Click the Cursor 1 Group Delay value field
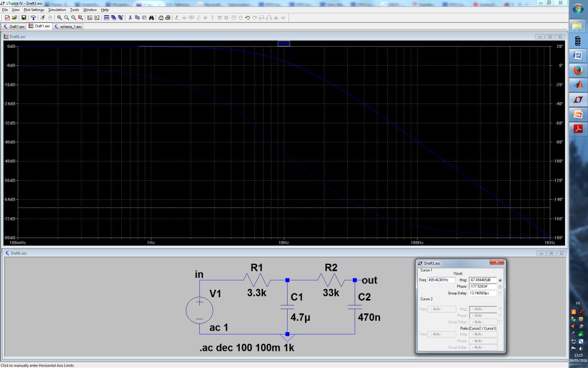 [483, 293]
